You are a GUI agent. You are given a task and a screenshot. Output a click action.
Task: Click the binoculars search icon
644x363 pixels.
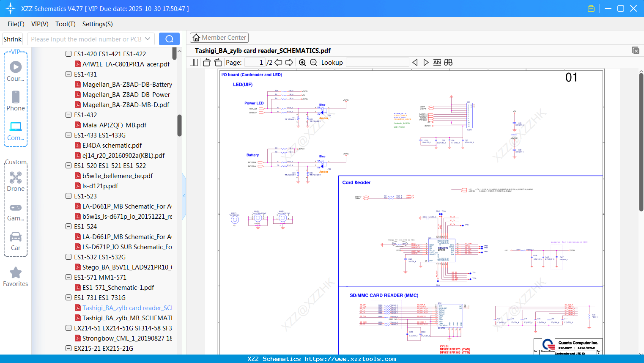(x=448, y=62)
